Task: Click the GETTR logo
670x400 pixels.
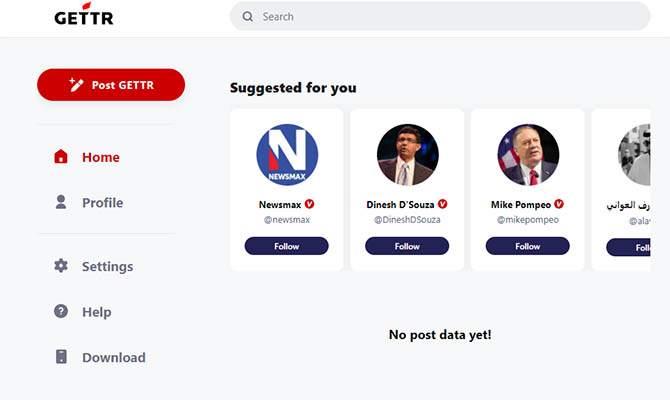Action: click(82, 17)
